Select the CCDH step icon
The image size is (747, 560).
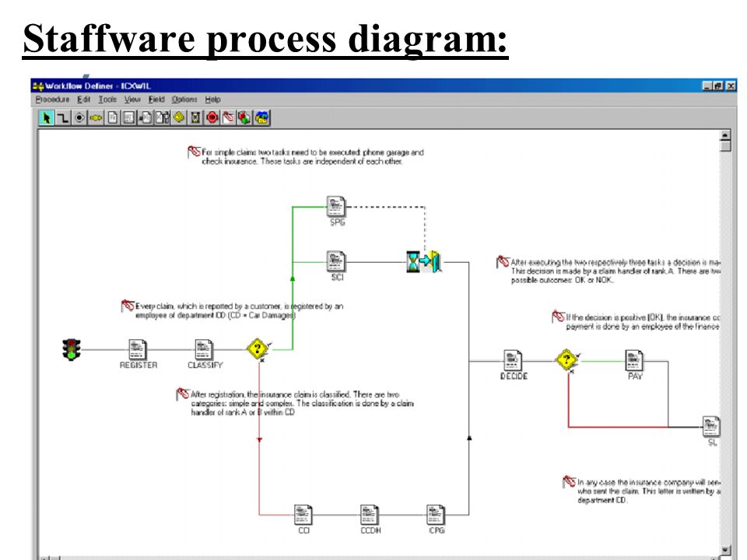pos(370,515)
